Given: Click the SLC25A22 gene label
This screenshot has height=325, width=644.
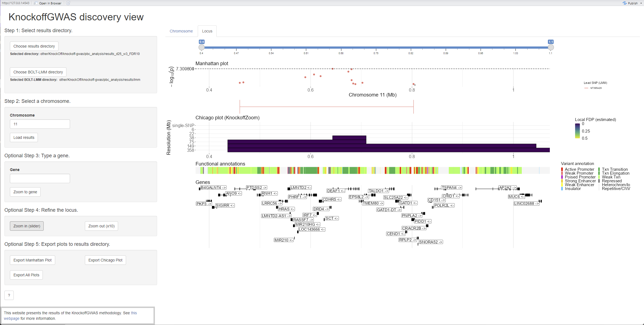Looking at the screenshot, I should tap(396, 197).
